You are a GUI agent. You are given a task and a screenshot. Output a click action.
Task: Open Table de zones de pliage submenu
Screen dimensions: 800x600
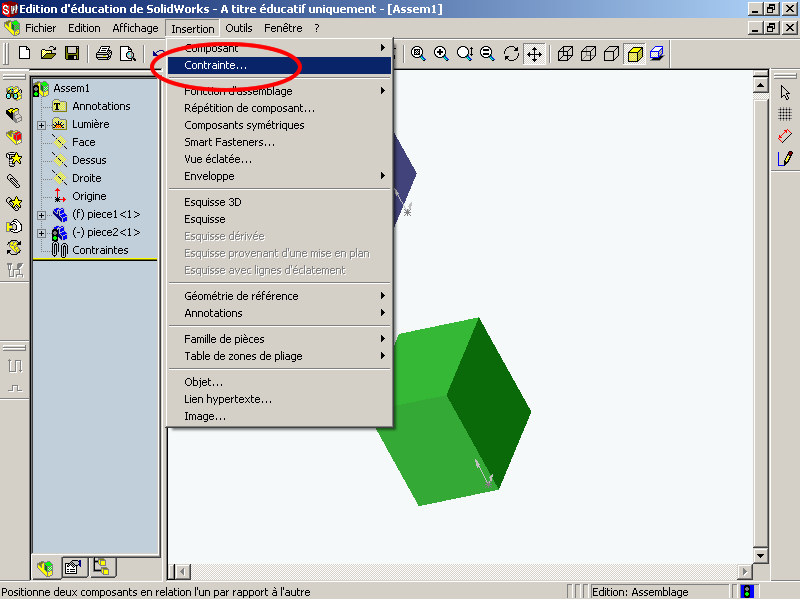pyautogui.click(x=280, y=356)
